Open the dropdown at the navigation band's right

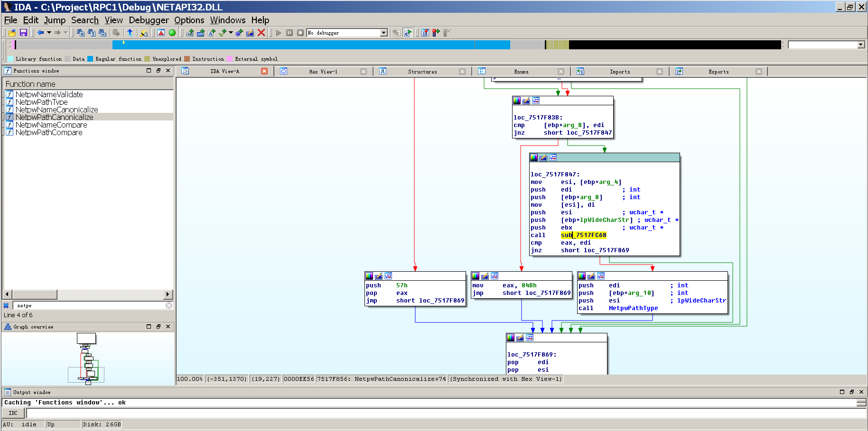click(x=859, y=45)
